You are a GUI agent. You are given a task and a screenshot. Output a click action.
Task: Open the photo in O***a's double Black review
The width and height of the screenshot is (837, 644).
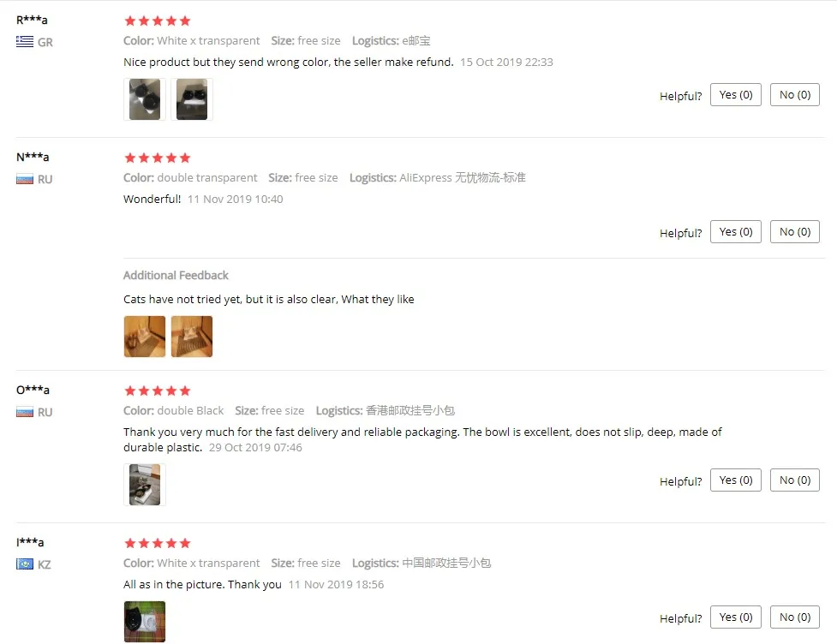point(145,485)
